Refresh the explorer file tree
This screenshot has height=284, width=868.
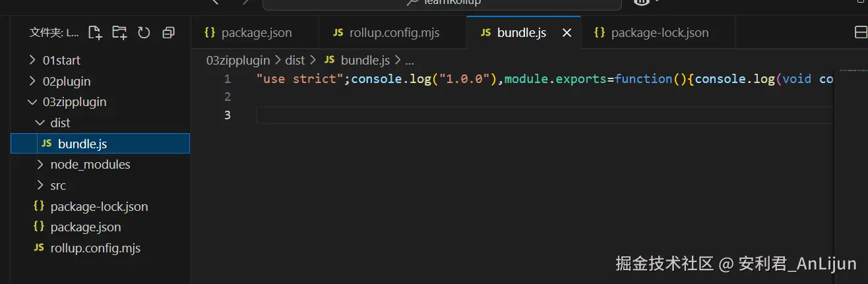144,32
